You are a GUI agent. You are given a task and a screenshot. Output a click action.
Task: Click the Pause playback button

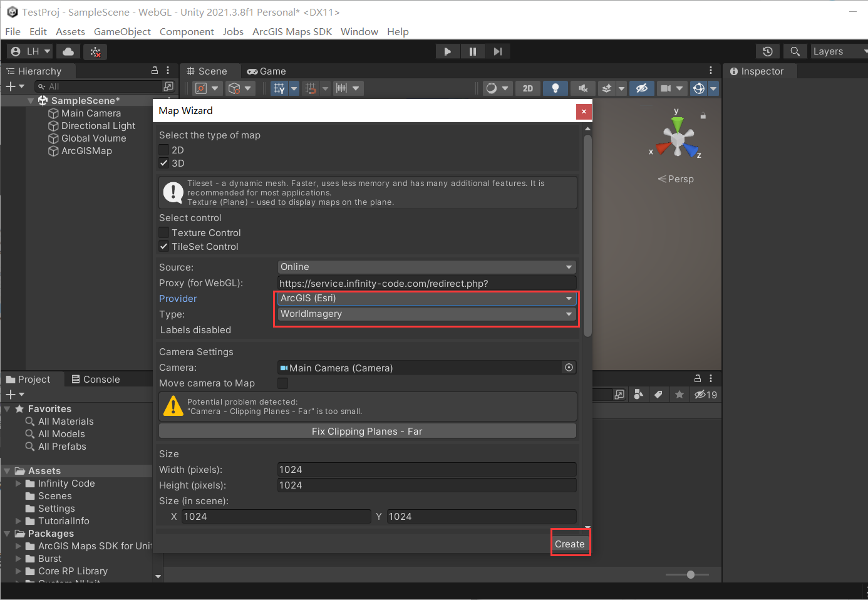473,51
